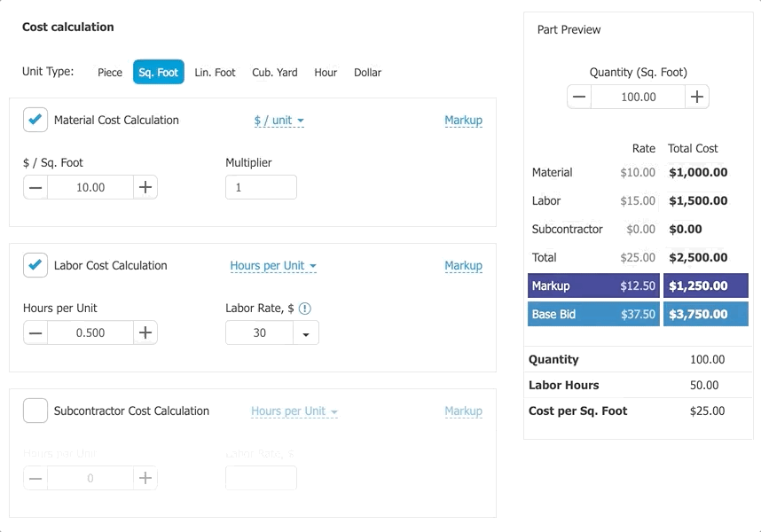Image resolution: width=761 pixels, height=532 pixels.
Task: Click the minus icon in Subcontractor Hours per Unit
Action: [35, 478]
